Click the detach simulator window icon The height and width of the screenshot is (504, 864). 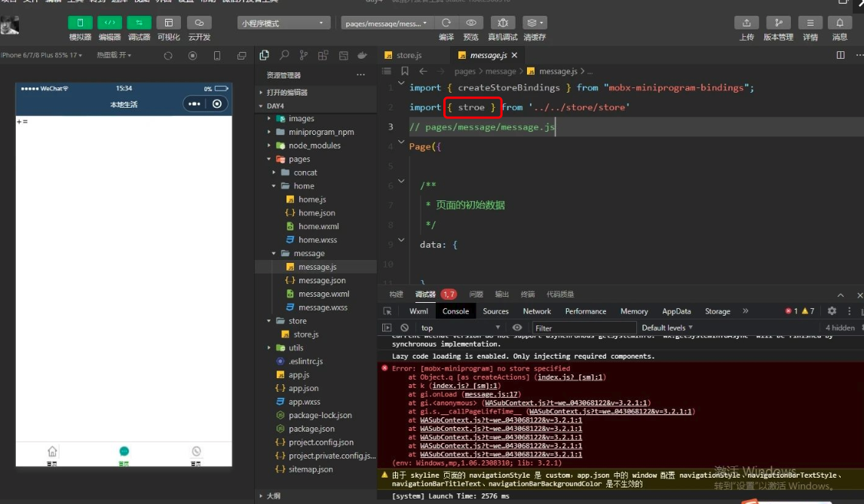[241, 56]
